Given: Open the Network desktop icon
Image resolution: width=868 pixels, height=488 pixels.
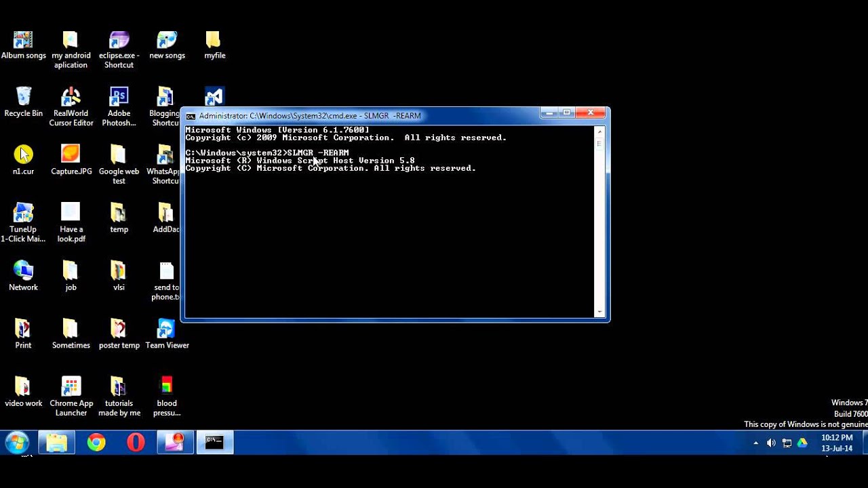Looking at the screenshot, I should [23, 277].
